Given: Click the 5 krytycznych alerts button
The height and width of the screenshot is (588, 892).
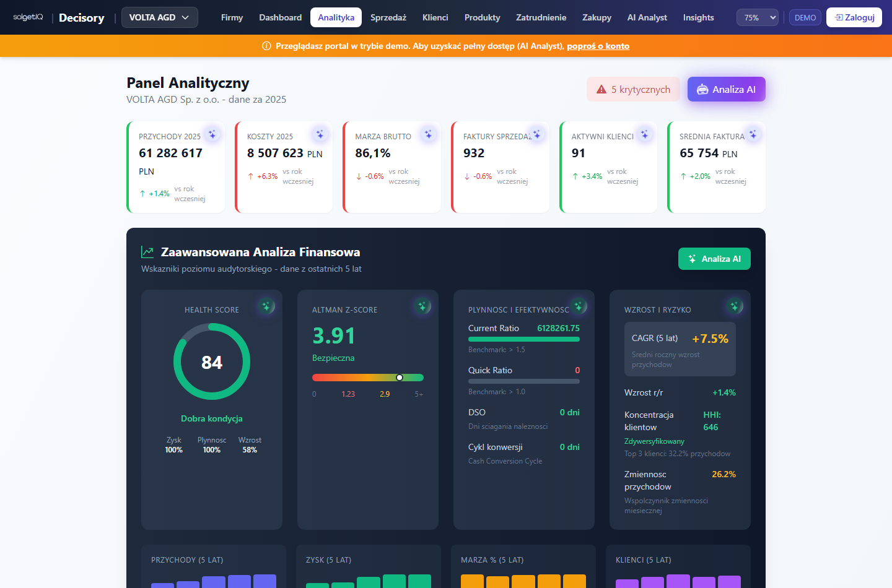Looking at the screenshot, I should 633,89.
